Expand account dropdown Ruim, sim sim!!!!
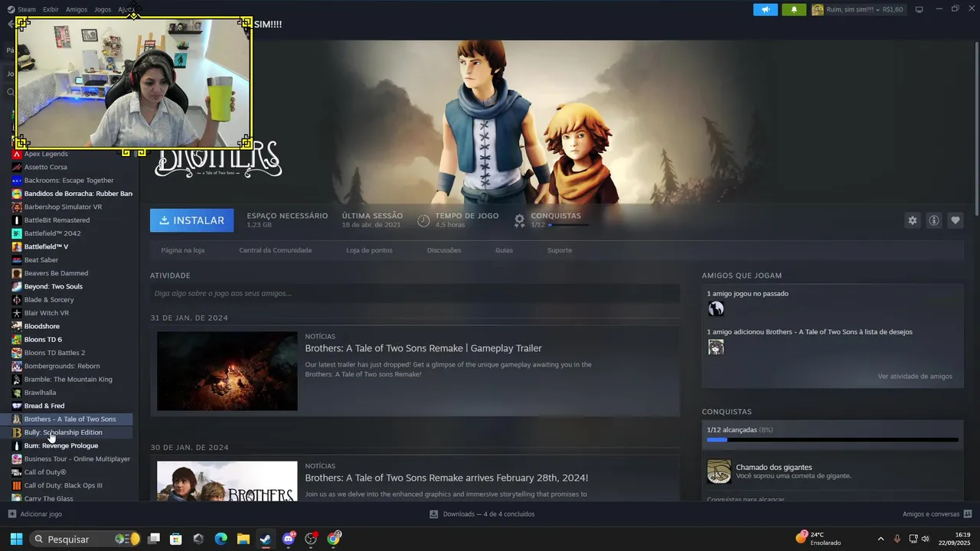This screenshot has width=980, height=551. point(857,10)
